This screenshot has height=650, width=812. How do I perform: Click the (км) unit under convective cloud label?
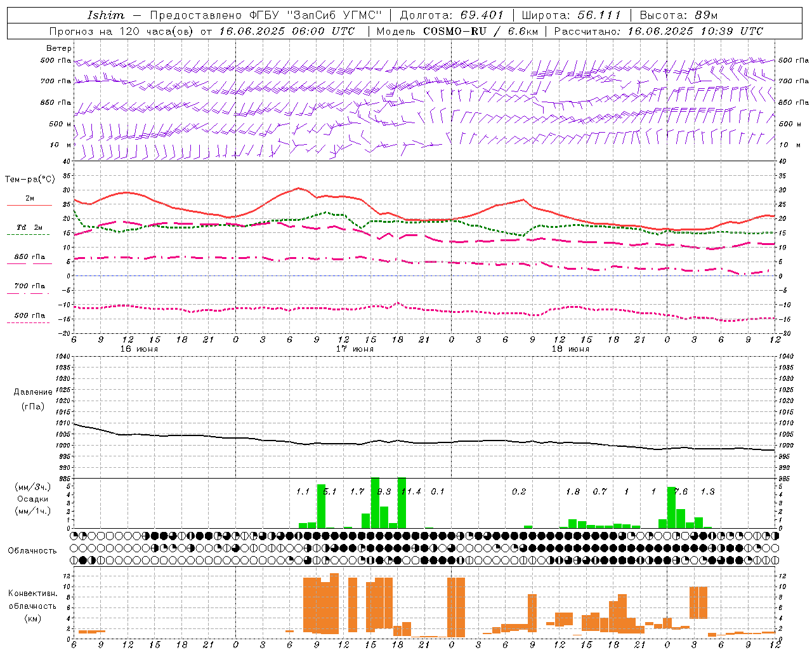pyautogui.click(x=32, y=618)
